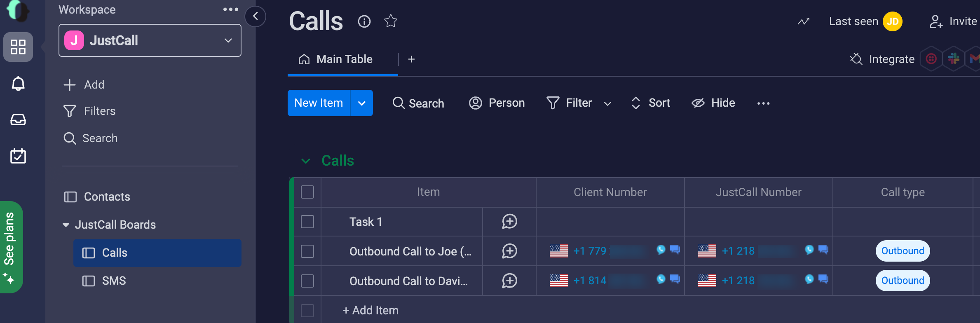Click the Calls group green color bar

click(x=292, y=236)
